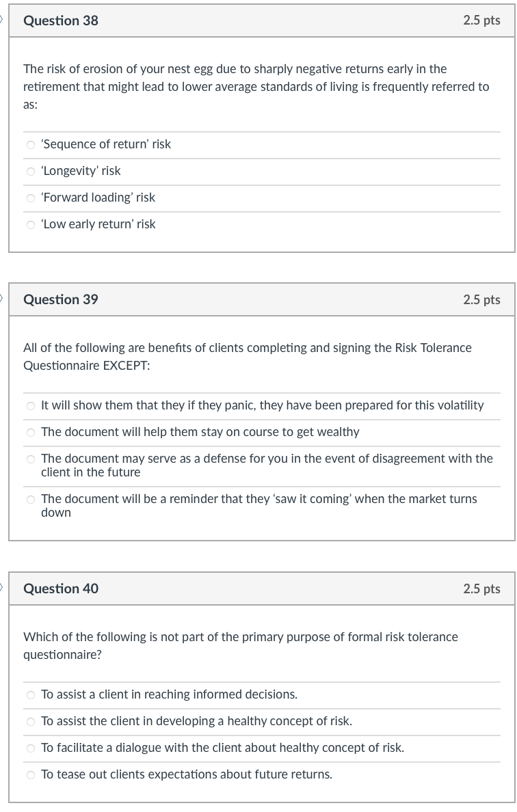The image size is (517, 812).
Task: Choose 'tease out clients expectations' answer
Action: [30, 774]
